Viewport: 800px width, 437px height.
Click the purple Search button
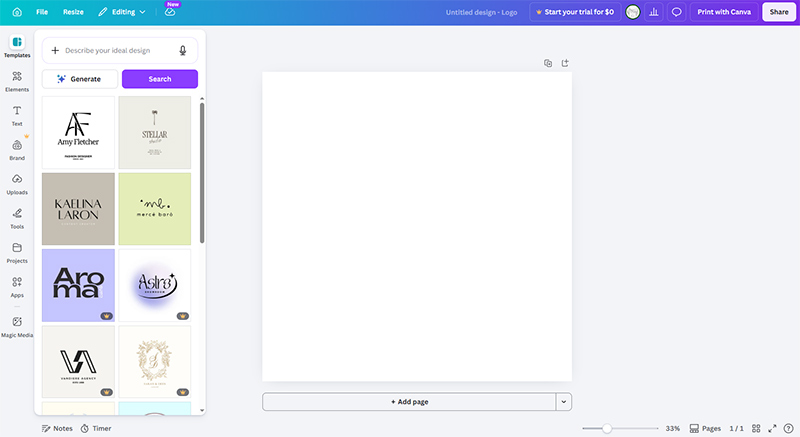160,79
